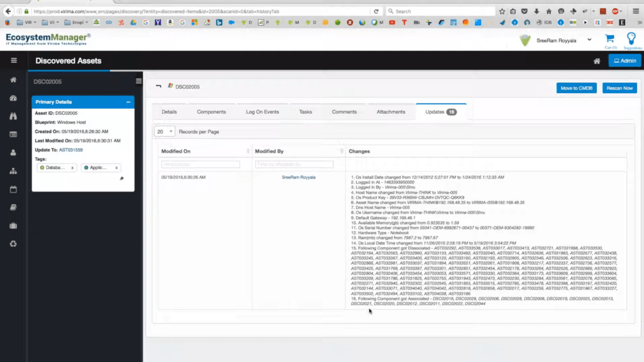Open the Records per Page dropdown
Viewport: 644px width, 362px height.
coord(165,132)
